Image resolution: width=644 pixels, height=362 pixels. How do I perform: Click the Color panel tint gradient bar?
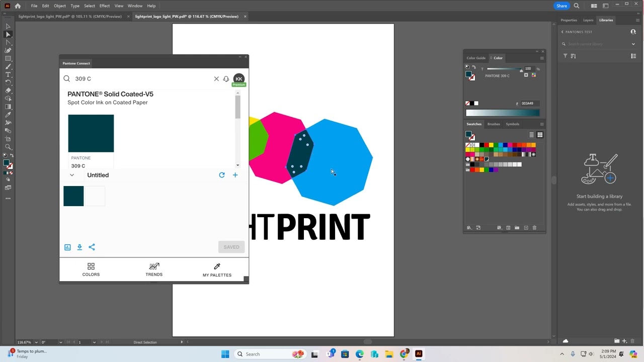[x=503, y=113]
